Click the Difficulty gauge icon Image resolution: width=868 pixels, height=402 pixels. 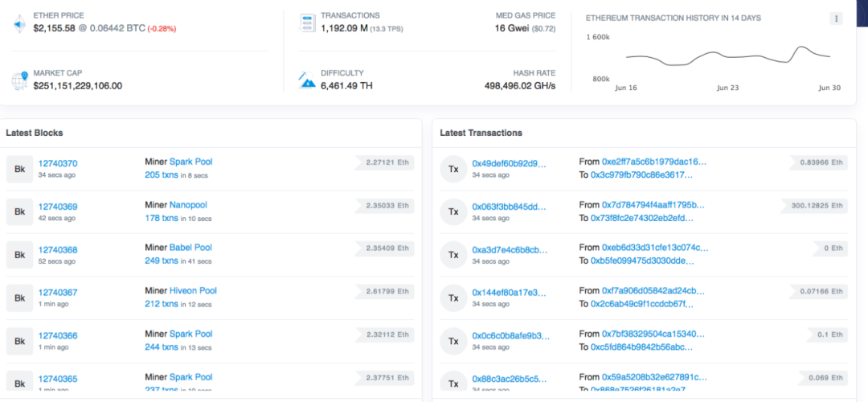306,80
